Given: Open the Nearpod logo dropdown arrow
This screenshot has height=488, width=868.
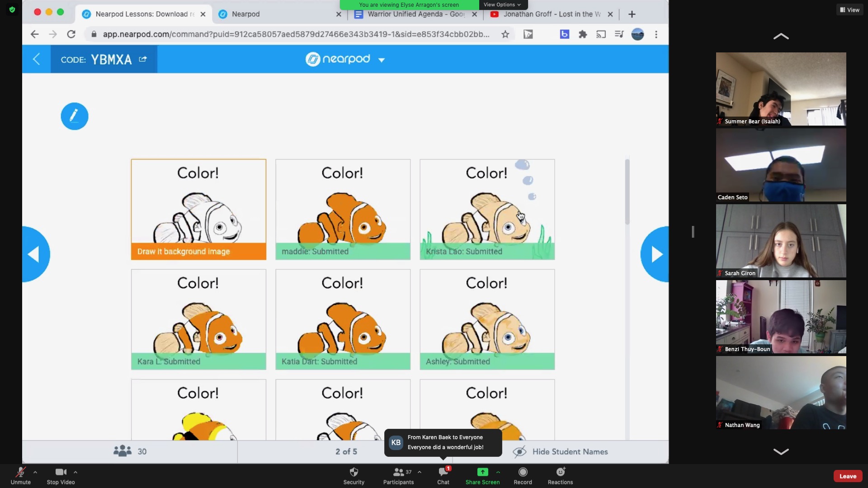Looking at the screenshot, I should coord(382,60).
